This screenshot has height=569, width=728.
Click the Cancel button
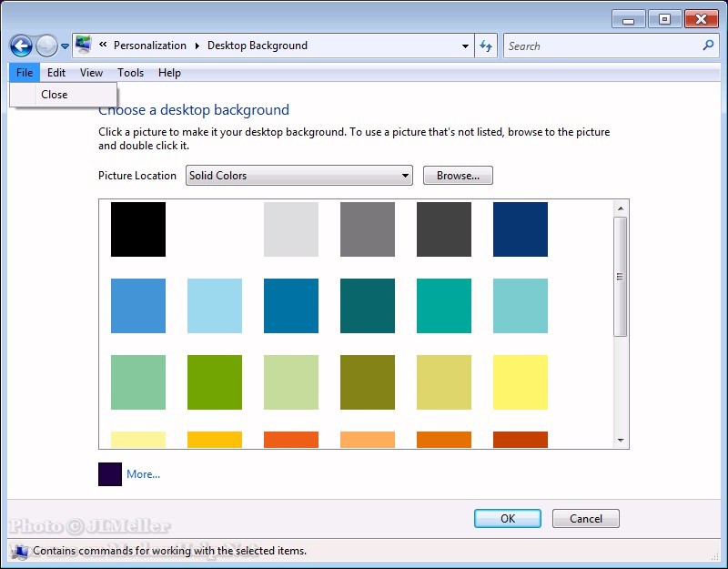586,518
